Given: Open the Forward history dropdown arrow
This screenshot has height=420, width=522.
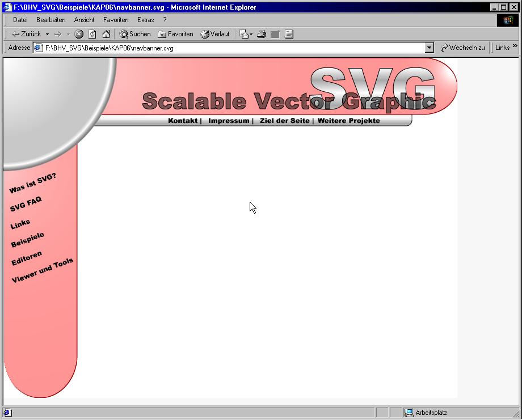Looking at the screenshot, I should (68, 34).
